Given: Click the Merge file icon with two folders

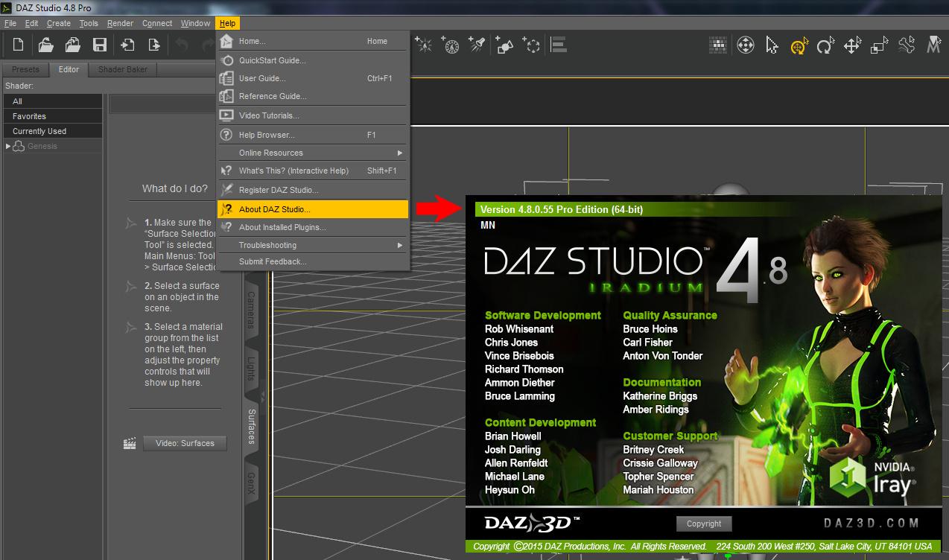Looking at the screenshot, I should 72,45.
